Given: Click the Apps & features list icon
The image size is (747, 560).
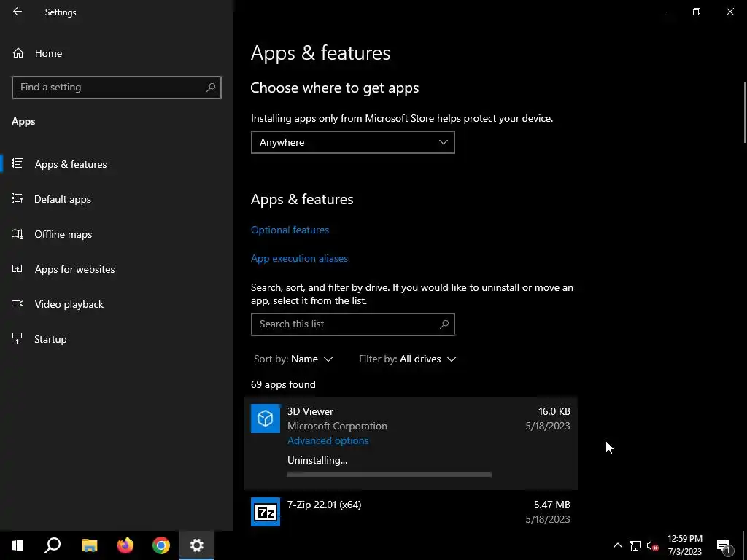Looking at the screenshot, I should tap(18, 163).
